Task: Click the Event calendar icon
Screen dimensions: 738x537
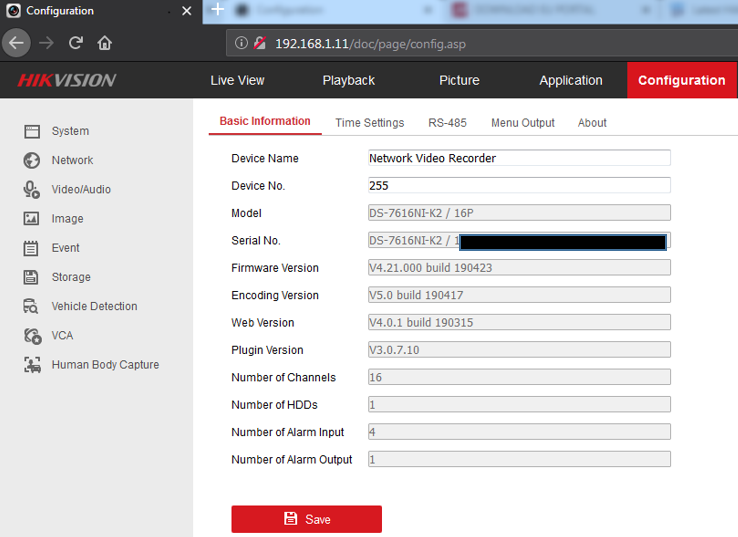Action: click(32, 248)
